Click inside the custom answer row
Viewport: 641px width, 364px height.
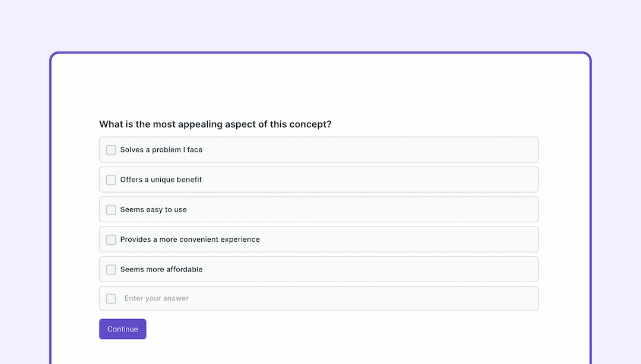click(319, 298)
